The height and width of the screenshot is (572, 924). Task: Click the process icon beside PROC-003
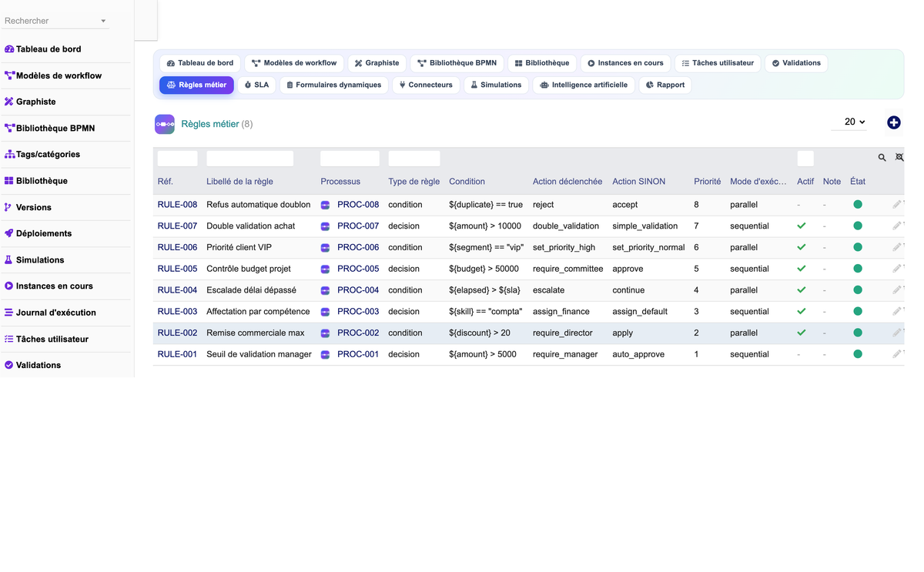pos(325,312)
